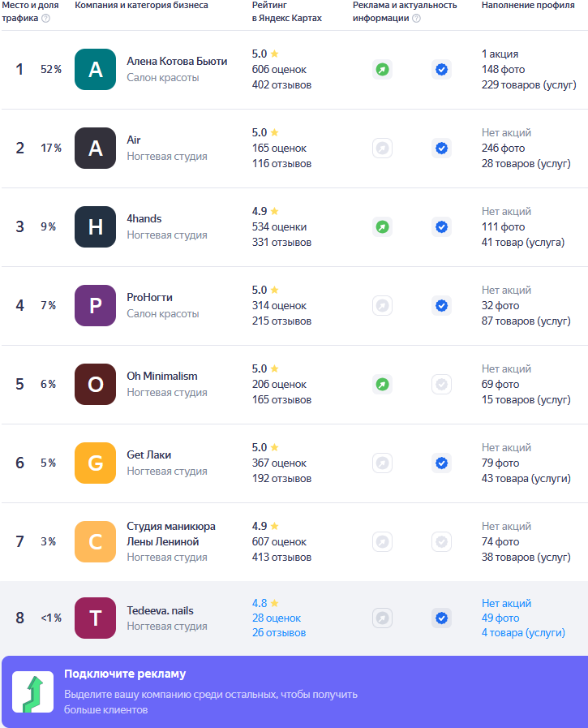Open the "26 отзывов" link
The height and width of the screenshot is (728, 588).
tap(278, 633)
